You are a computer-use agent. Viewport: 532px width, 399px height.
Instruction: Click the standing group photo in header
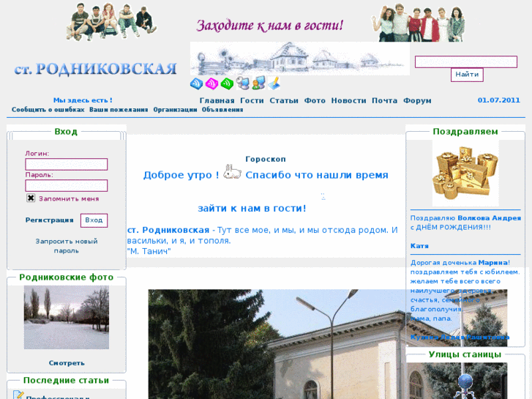tap(418, 23)
